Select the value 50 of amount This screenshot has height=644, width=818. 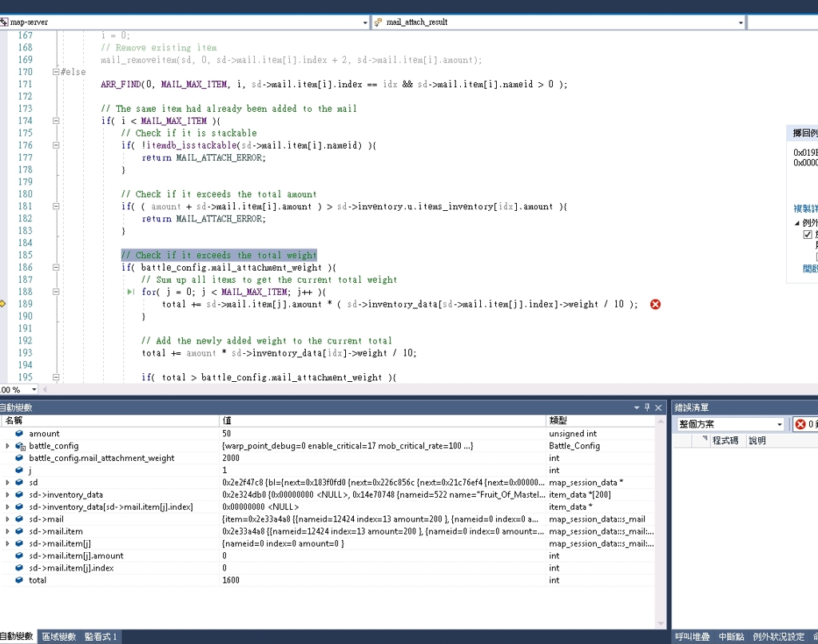226,434
